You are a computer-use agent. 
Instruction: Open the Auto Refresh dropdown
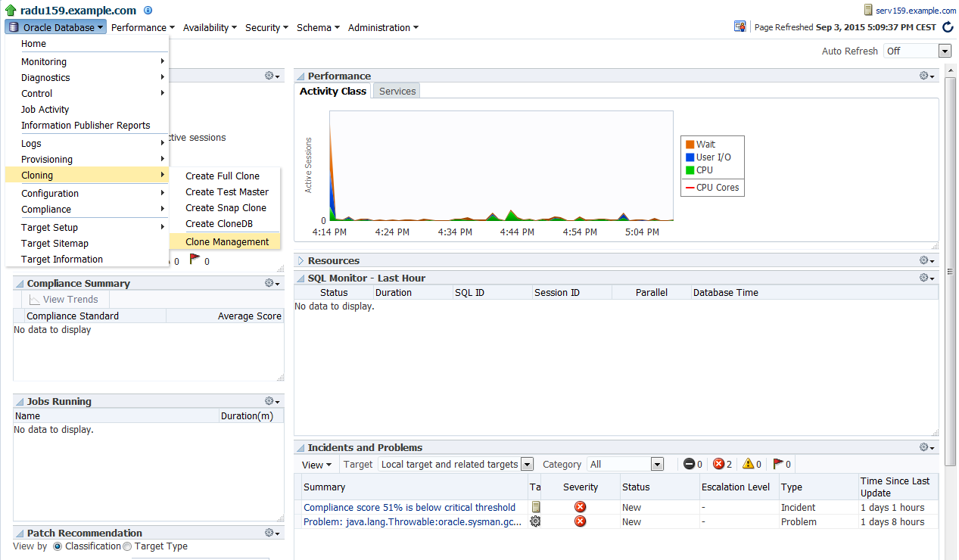[x=944, y=51]
